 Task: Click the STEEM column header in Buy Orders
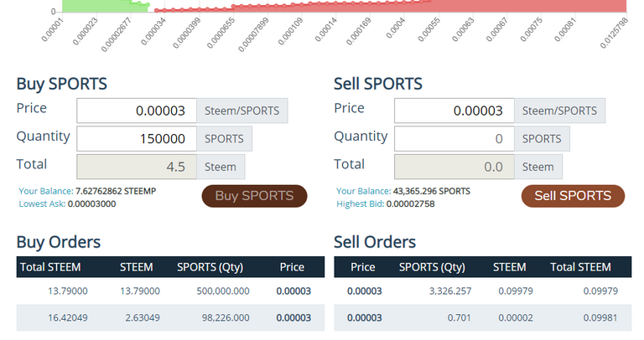(x=137, y=267)
